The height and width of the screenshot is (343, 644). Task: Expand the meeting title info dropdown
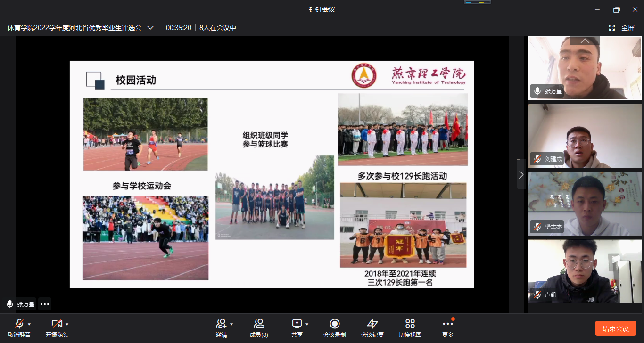[x=150, y=28]
